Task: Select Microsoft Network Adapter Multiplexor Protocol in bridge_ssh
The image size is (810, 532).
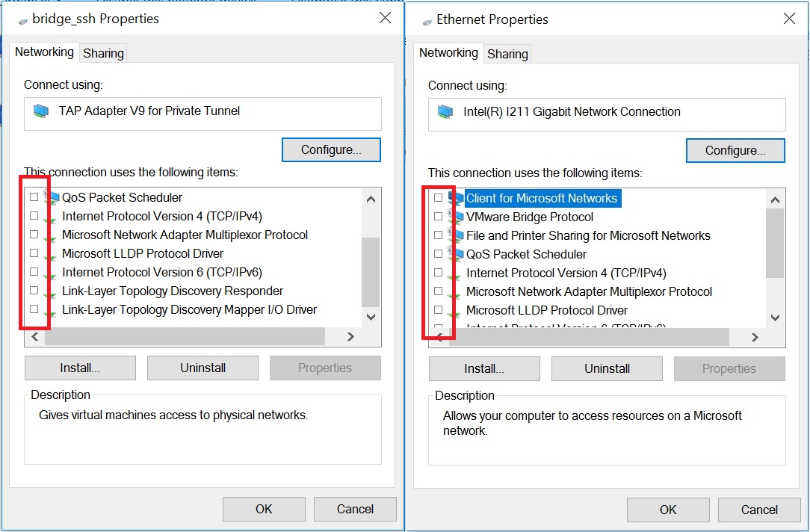Action: [185, 235]
